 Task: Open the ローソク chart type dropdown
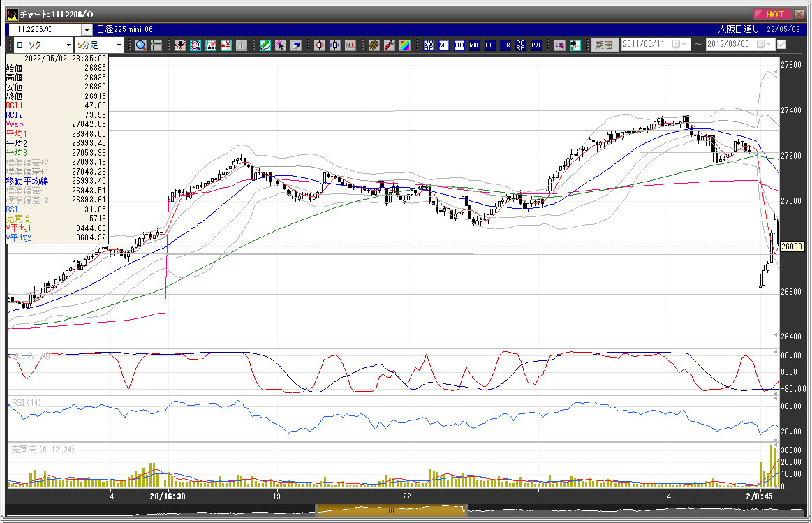(x=68, y=45)
